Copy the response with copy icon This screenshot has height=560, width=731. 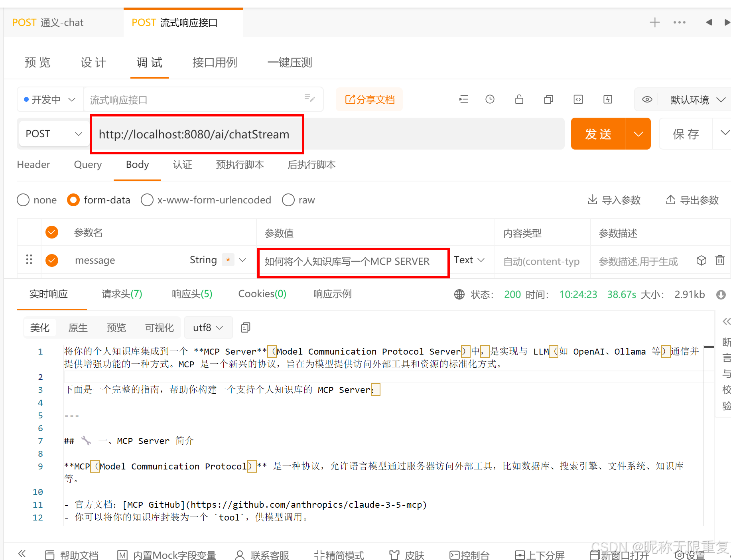point(246,327)
